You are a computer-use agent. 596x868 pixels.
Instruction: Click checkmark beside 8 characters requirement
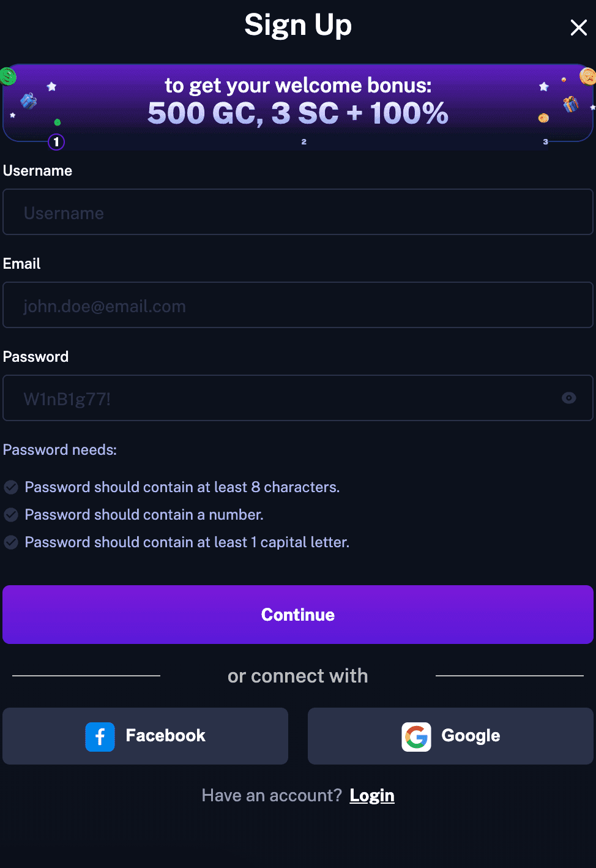coord(11,487)
